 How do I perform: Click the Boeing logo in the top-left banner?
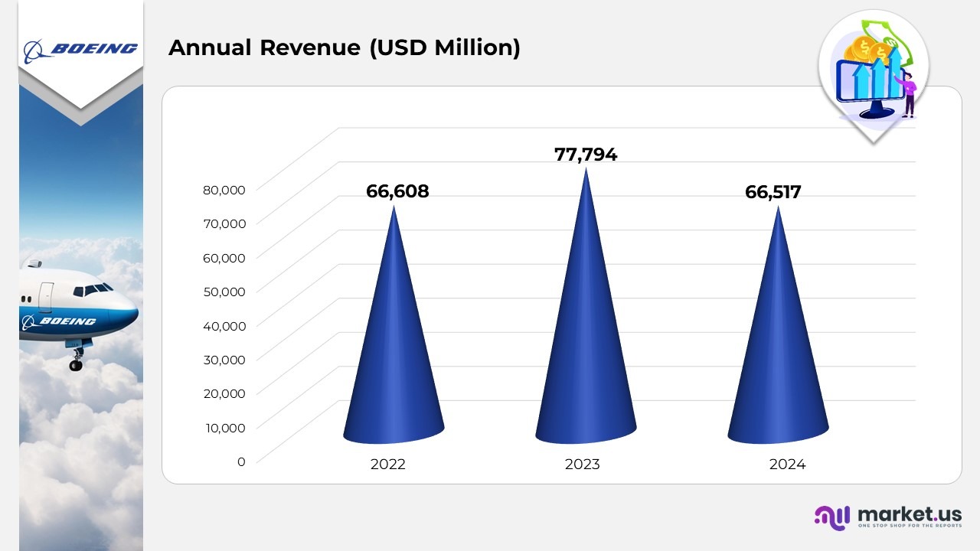80,49
